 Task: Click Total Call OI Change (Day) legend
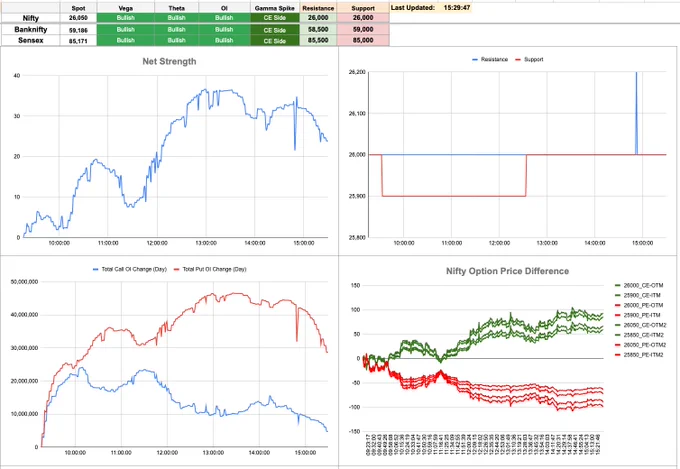130,269
